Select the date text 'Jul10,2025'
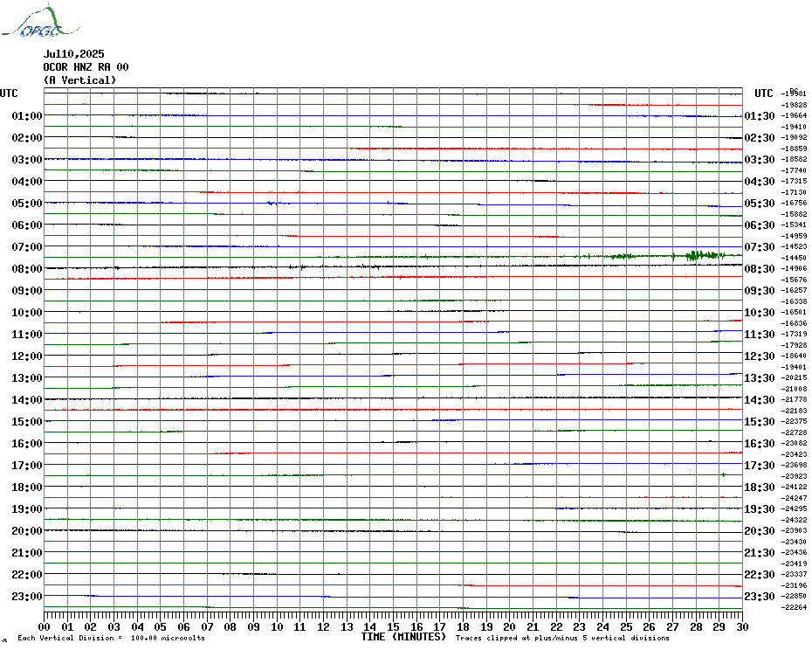 pyautogui.click(x=73, y=54)
